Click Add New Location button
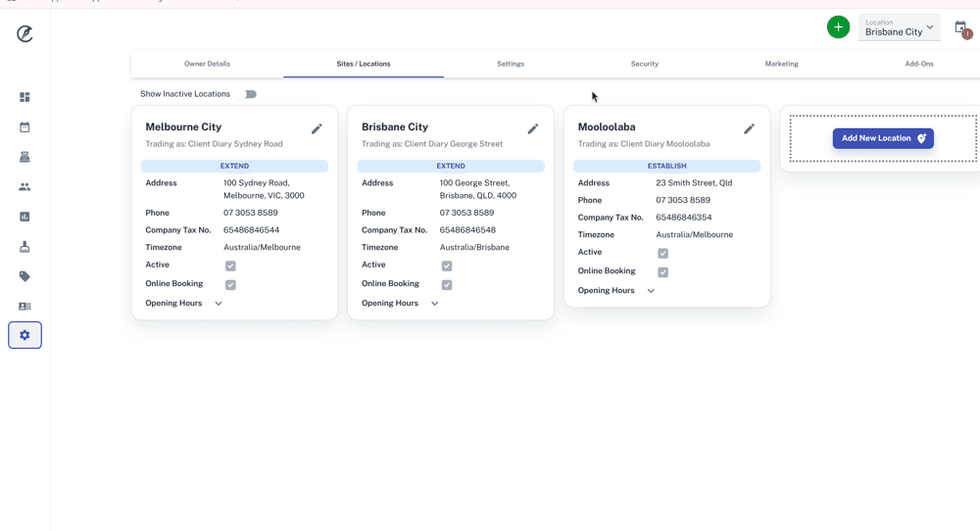980x531 pixels. tap(882, 138)
